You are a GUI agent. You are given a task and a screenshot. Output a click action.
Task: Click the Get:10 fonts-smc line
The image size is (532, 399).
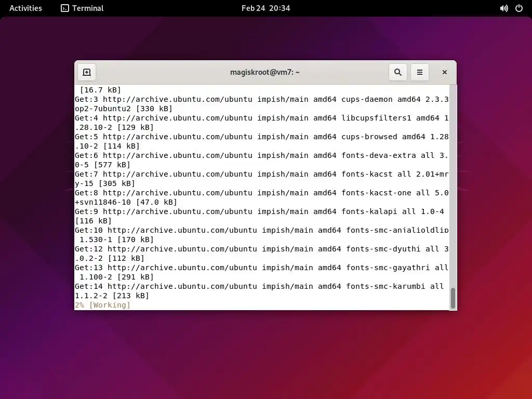click(262, 230)
